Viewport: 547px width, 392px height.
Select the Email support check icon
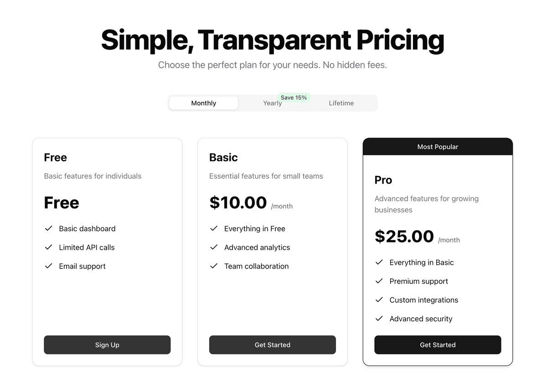(x=49, y=266)
